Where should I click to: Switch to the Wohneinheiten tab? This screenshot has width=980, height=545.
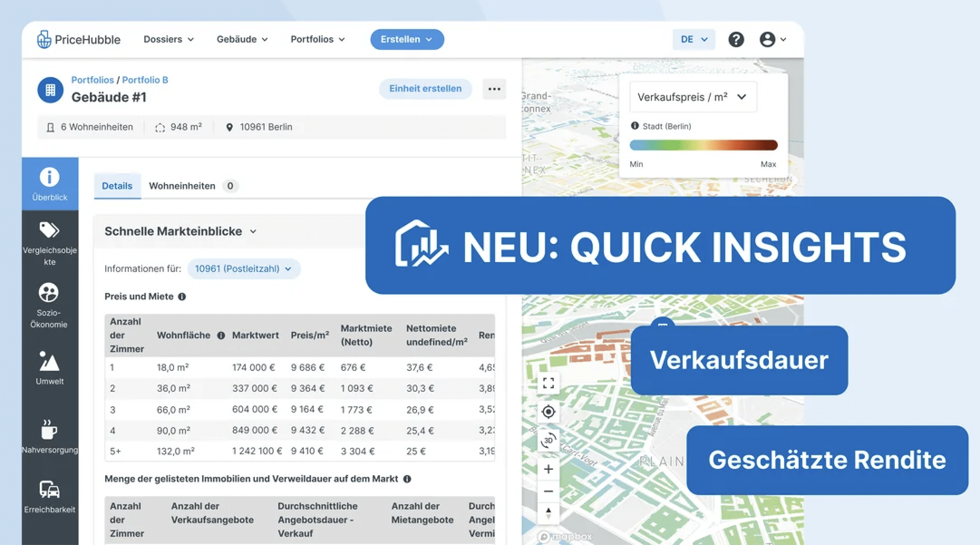(193, 186)
